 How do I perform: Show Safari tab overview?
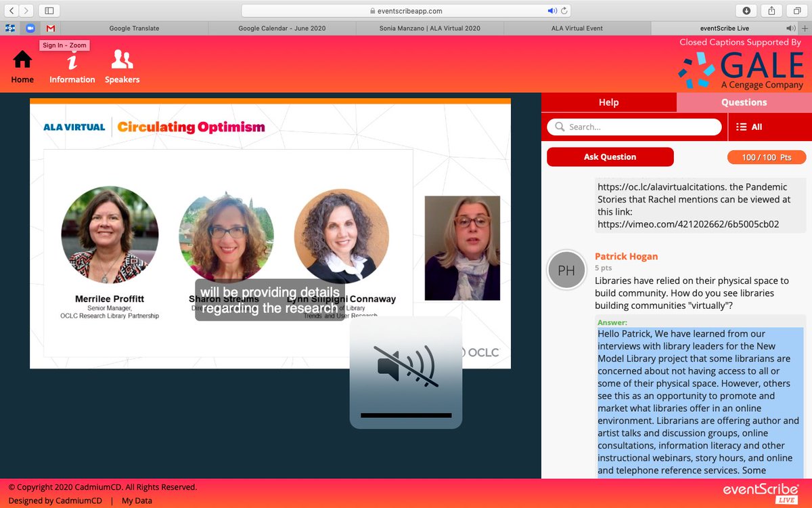[x=796, y=11]
